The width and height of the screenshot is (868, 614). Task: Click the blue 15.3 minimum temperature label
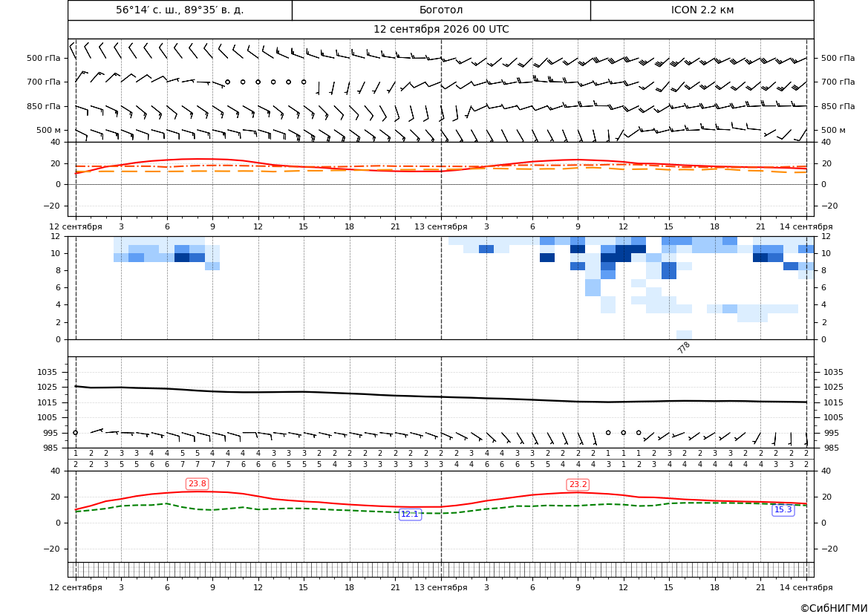(x=783, y=510)
